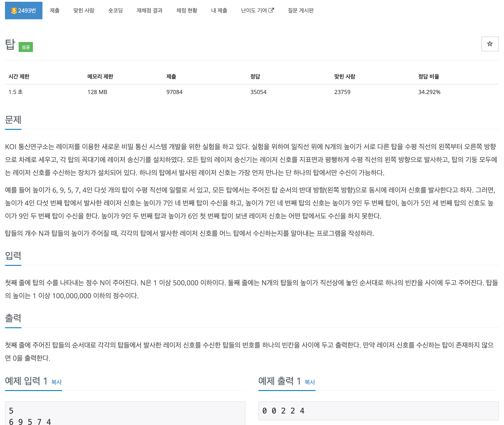
Task: Click the green 성공 status label
Action: (x=26, y=47)
